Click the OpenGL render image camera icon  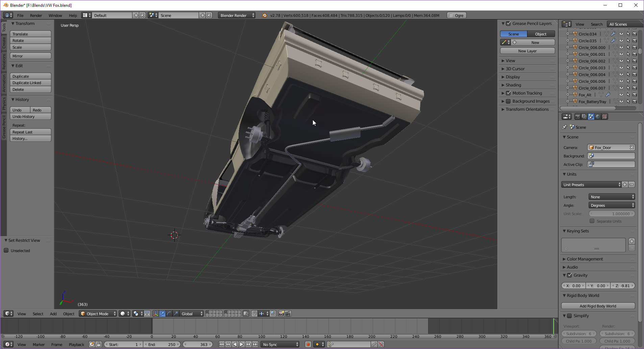pos(281,314)
